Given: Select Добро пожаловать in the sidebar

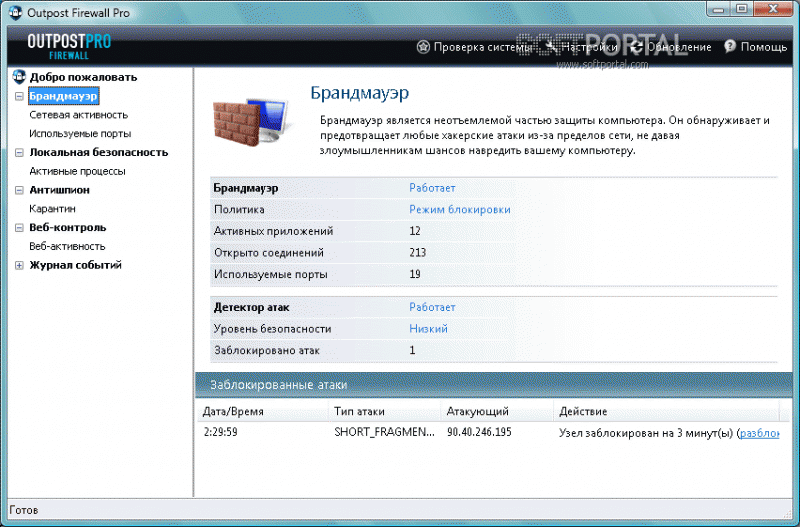Looking at the screenshot, I should click(83, 77).
